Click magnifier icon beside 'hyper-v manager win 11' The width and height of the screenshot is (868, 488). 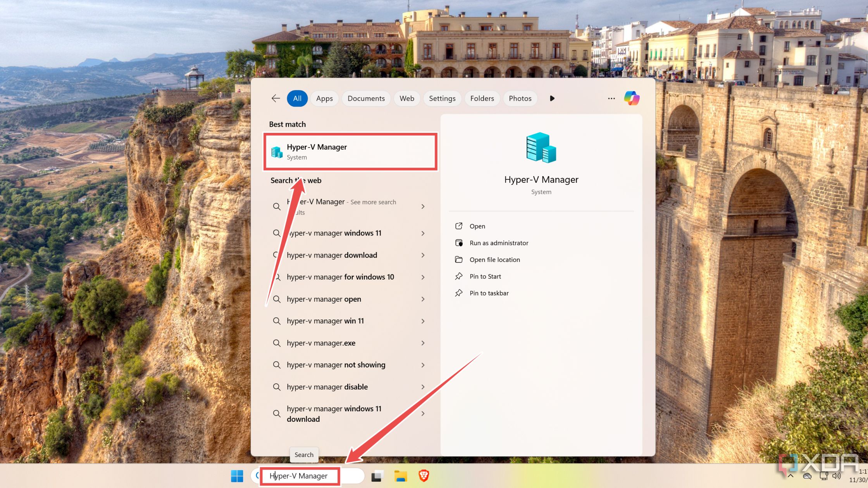(x=277, y=321)
